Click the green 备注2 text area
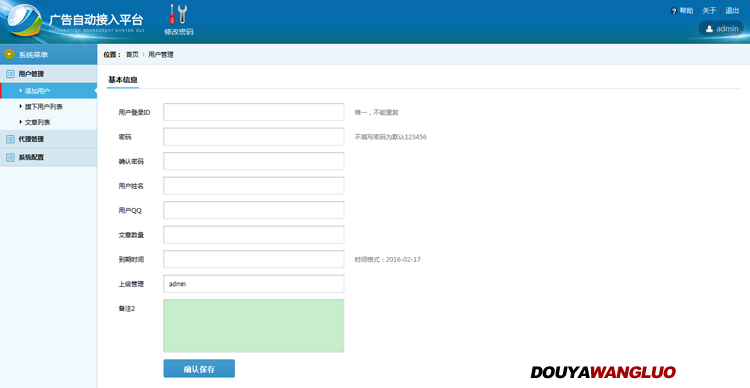 pos(254,326)
